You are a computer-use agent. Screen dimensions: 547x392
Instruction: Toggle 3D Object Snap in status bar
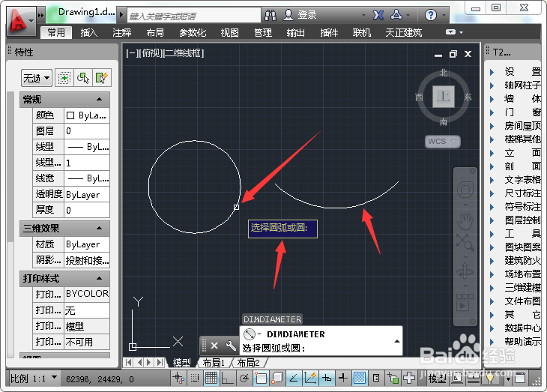click(x=277, y=378)
